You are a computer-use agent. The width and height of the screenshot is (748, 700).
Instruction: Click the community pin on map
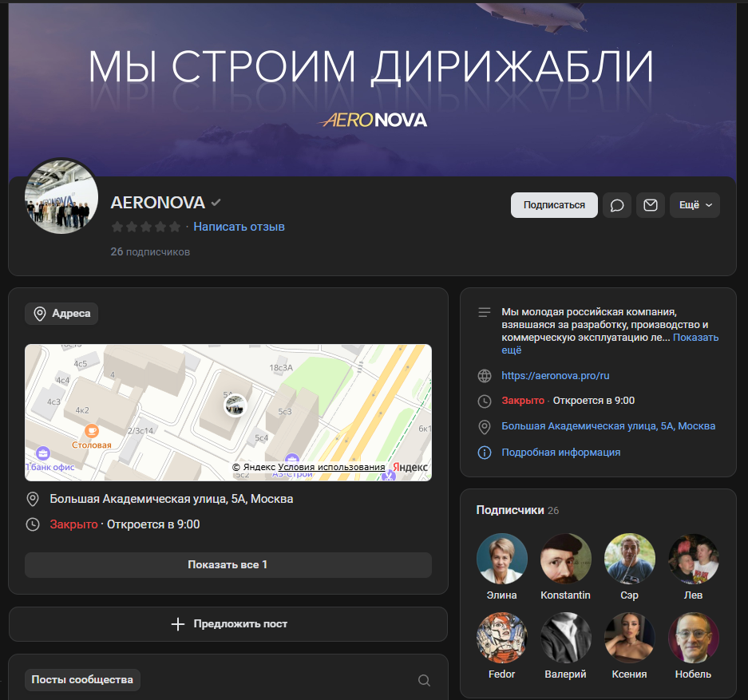(x=235, y=405)
